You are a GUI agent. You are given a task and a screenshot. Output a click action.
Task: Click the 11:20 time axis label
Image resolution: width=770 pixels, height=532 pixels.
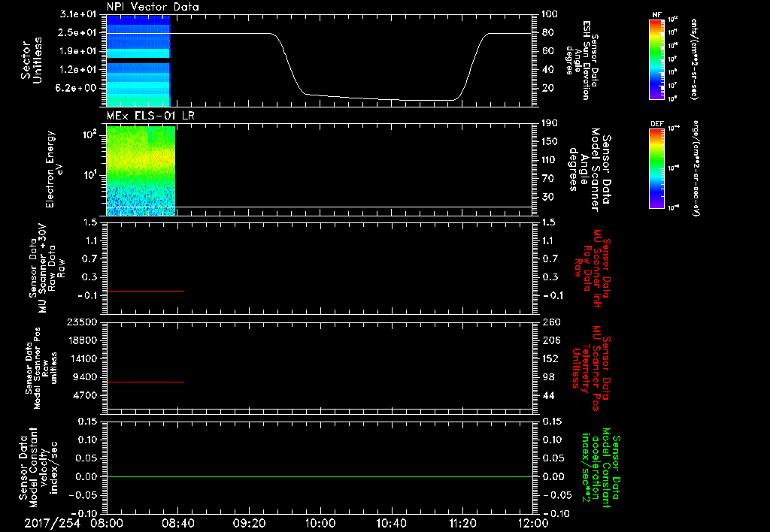coord(462,523)
